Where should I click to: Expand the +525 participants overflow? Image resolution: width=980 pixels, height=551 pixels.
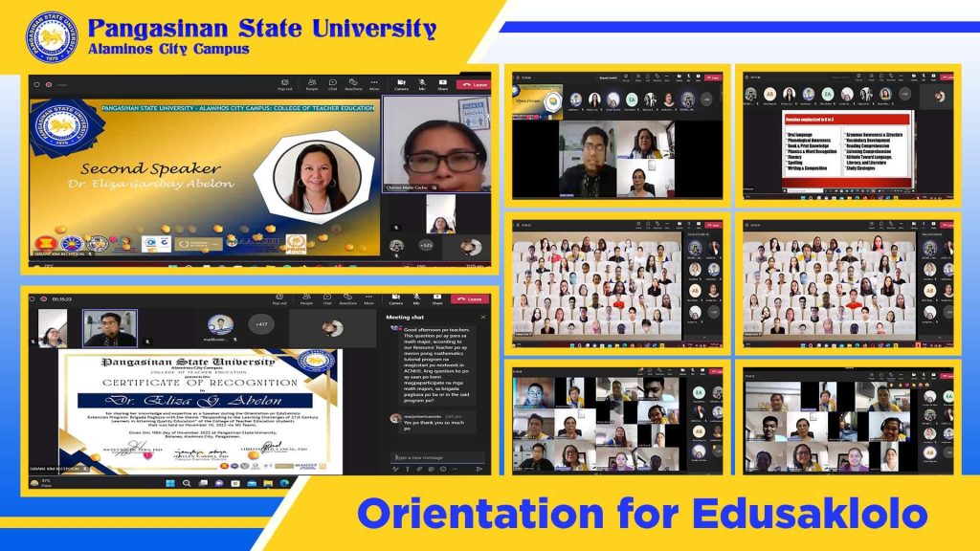(426, 246)
